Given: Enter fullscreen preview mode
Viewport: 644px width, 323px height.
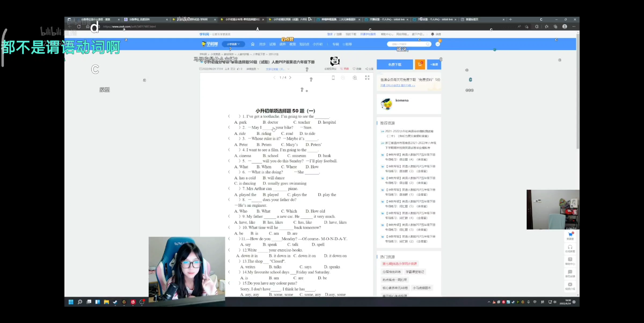Looking at the screenshot, I should coord(367,78).
